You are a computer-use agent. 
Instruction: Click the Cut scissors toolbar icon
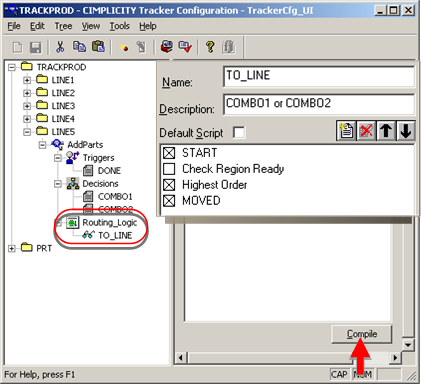pos(60,47)
